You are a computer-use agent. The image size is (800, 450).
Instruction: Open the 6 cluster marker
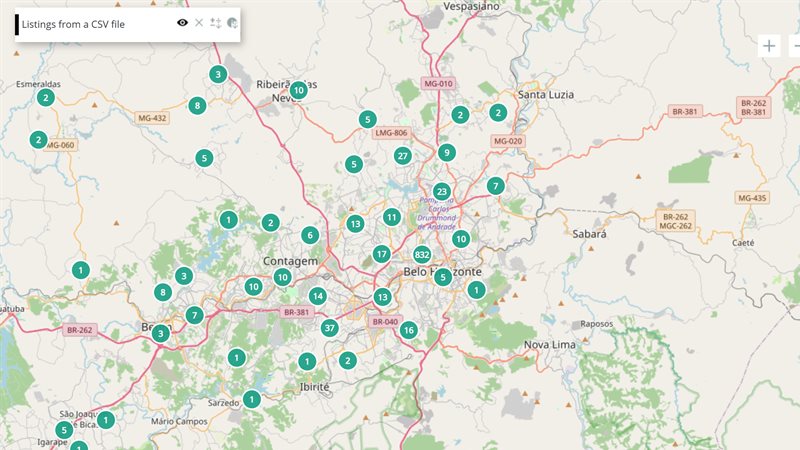[x=310, y=235]
